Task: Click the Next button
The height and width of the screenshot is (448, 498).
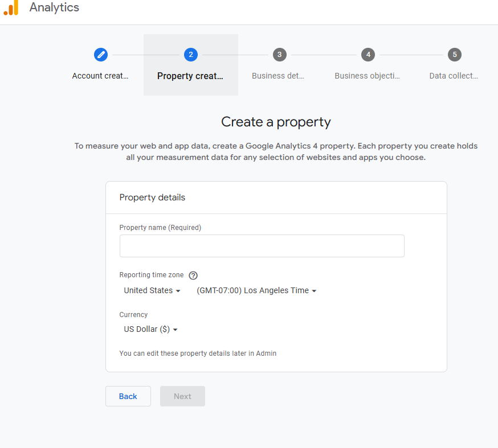Action: (183, 396)
